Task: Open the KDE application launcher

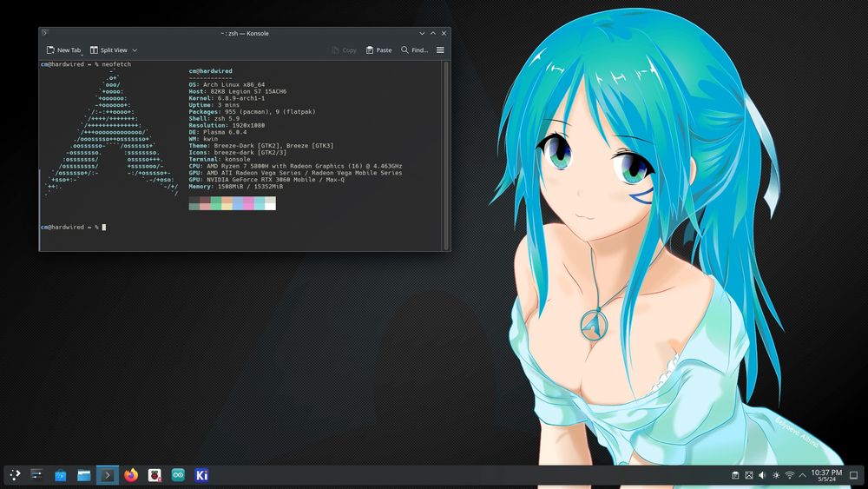Action: [15, 474]
